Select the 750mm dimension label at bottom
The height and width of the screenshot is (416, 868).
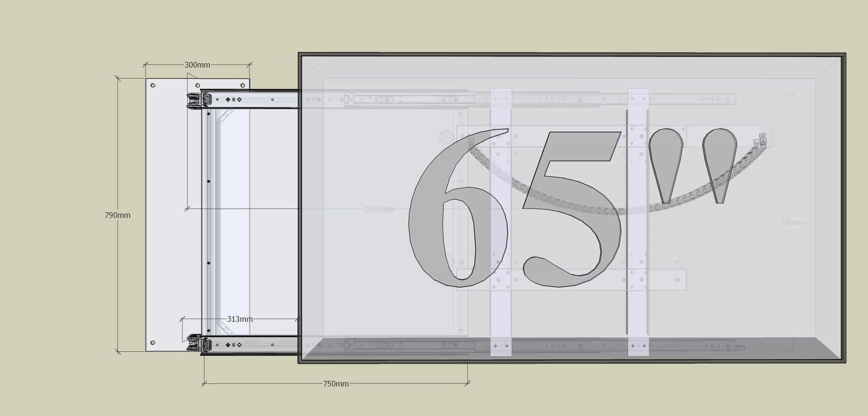click(x=335, y=384)
